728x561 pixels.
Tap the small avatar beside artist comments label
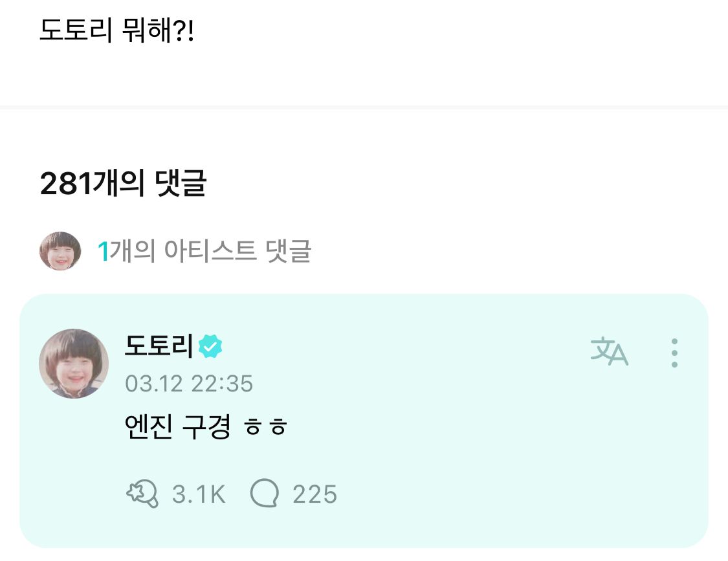(60, 251)
